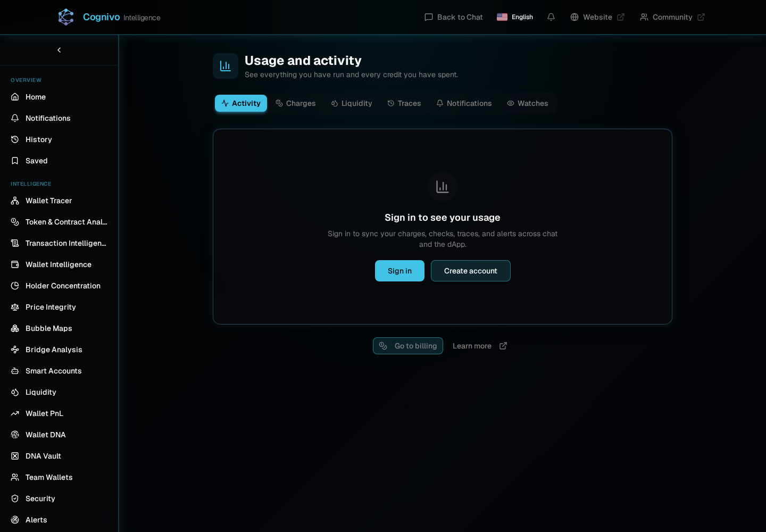This screenshot has width=766, height=532.
Task: Click the Bridge Analysis icon
Action: click(15, 350)
